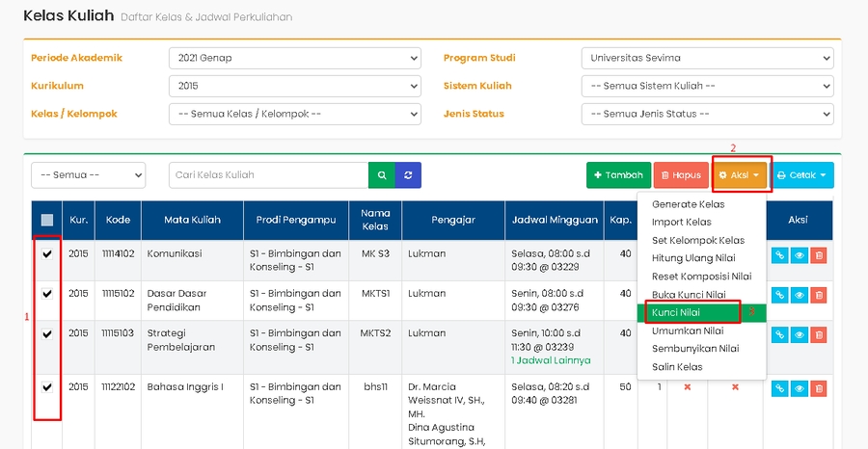This screenshot has height=449, width=868.
Task: View Komunikasi class via eye icon
Action: 799,254
